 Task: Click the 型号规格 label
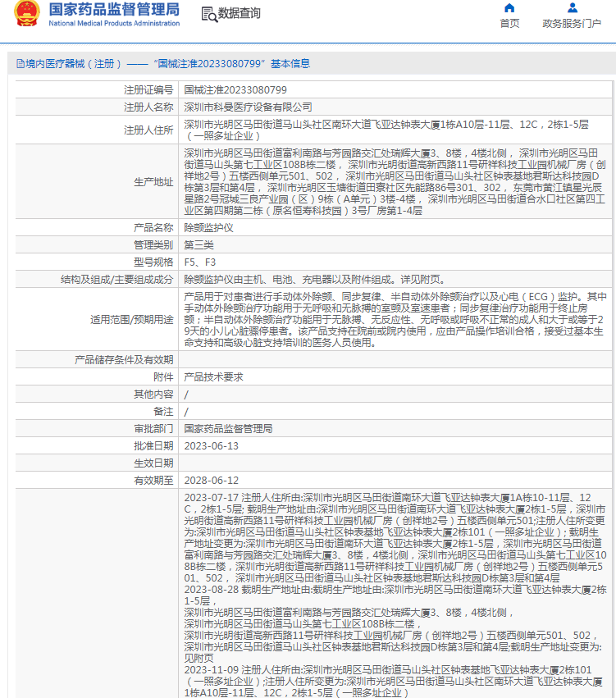click(153, 262)
